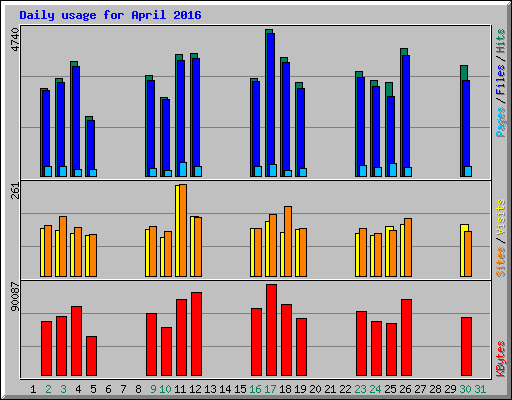Click day 13 on the x-axis
Image resolution: width=512 pixels, height=400 pixels.
210,389
